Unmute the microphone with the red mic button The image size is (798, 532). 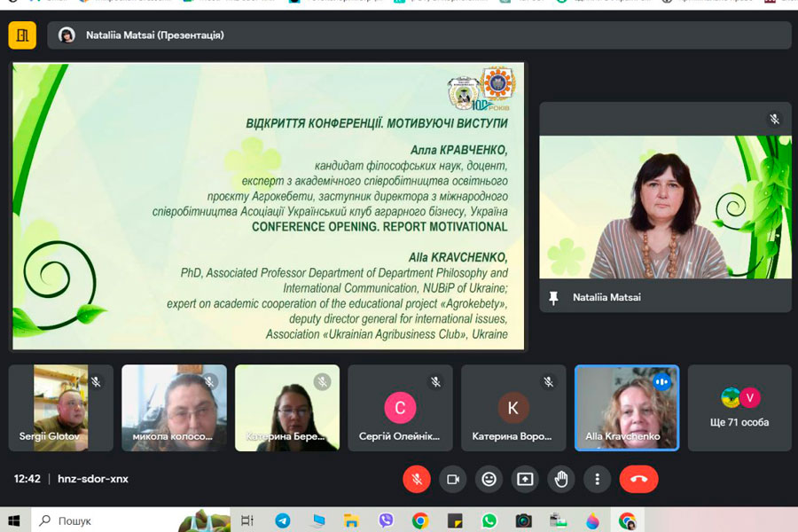point(417,479)
